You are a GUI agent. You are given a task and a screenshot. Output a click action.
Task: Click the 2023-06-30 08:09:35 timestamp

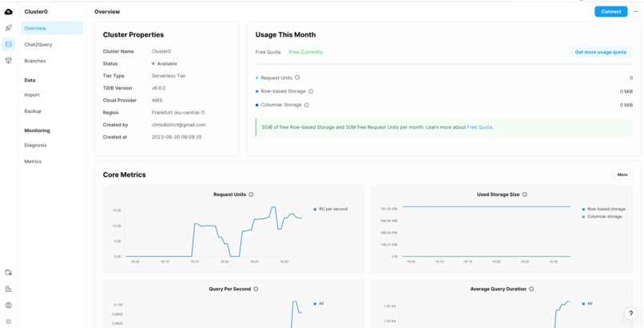click(x=177, y=137)
